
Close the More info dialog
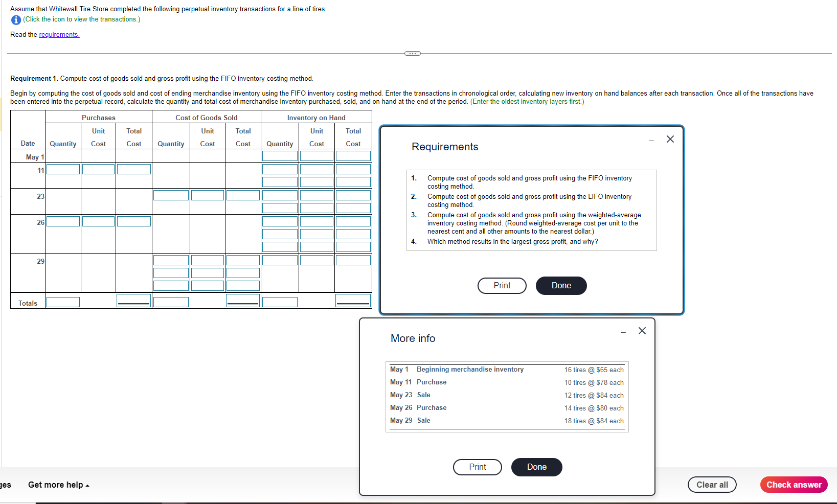click(x=642, y=331)
